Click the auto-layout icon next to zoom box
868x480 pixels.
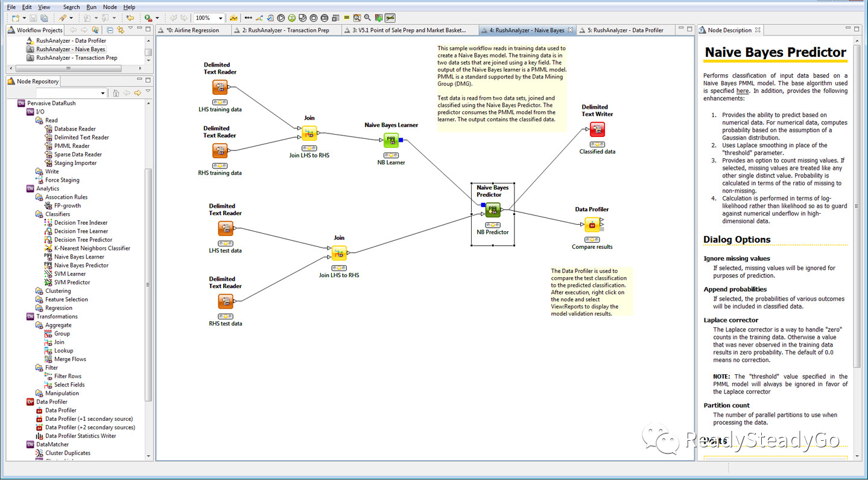[233, 18]
